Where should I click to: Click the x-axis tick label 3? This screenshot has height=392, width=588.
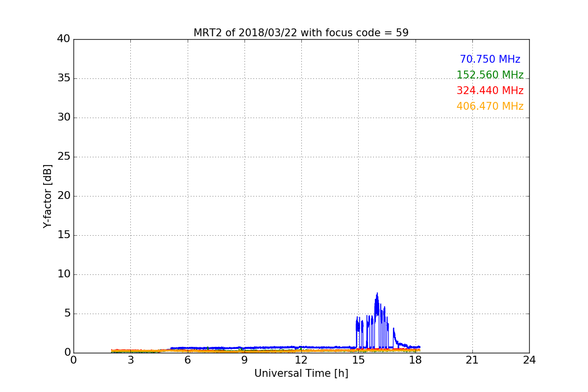tap(130, 360)
